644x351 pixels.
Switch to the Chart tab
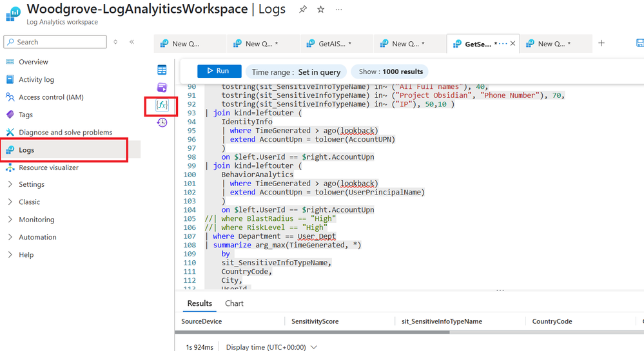234,303
